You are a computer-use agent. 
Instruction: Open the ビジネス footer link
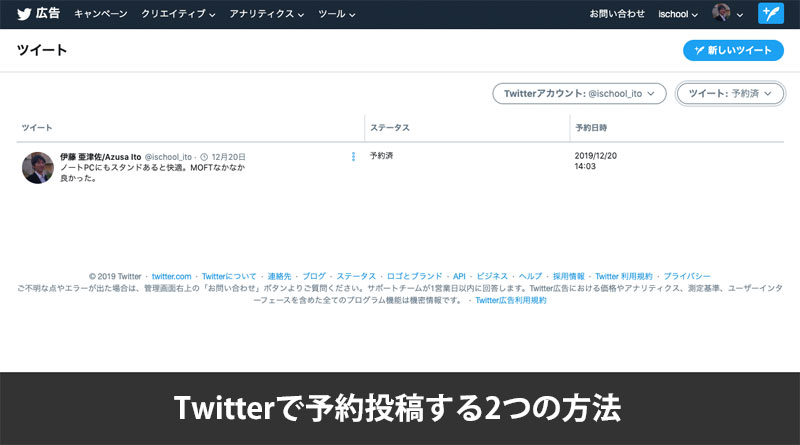[492, 276]
